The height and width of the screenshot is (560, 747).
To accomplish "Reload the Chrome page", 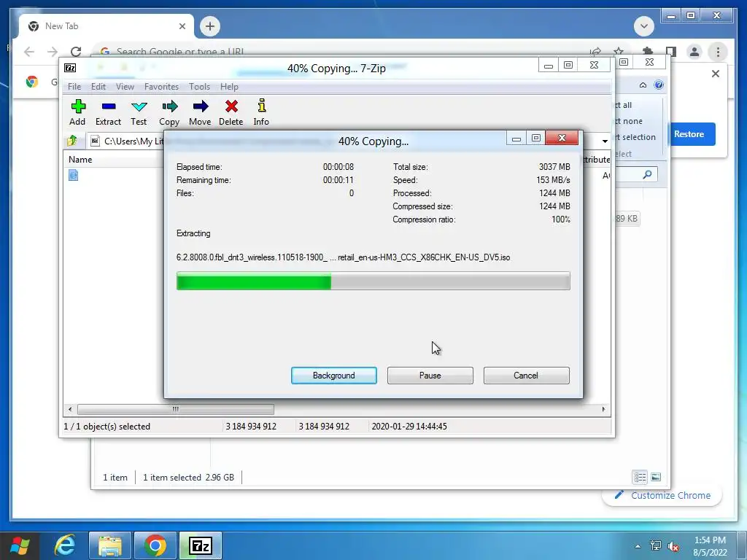I will (x=76, y=52).
